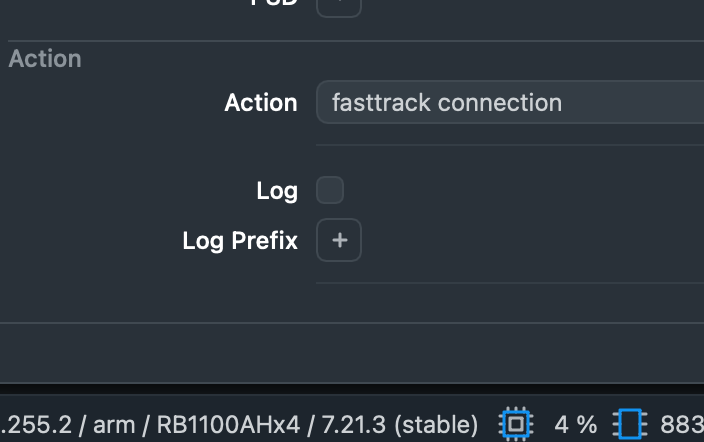This screenshot has height=442, width=704.
Task: Click the RB1100AHx4 model name in status bar
Action: (228, 424)
